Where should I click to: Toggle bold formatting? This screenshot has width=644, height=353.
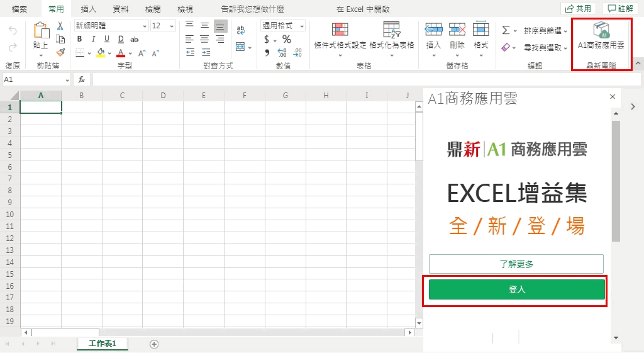click(x=80, y=39)
